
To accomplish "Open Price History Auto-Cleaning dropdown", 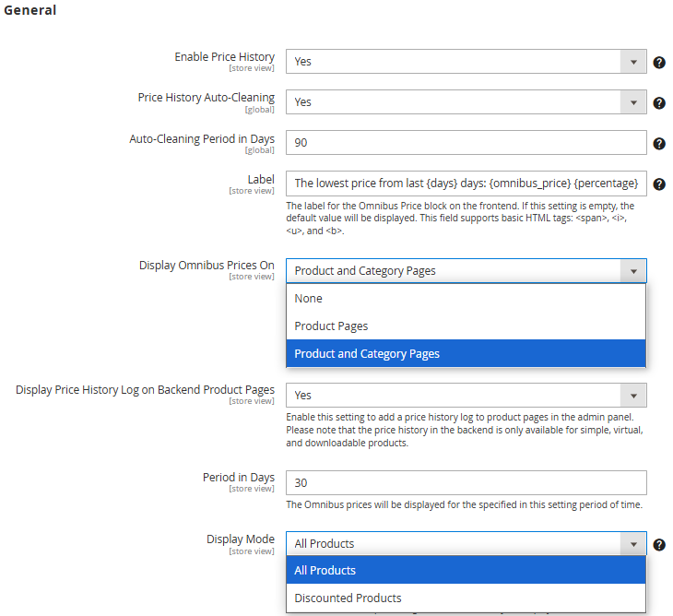I will 466,102.
